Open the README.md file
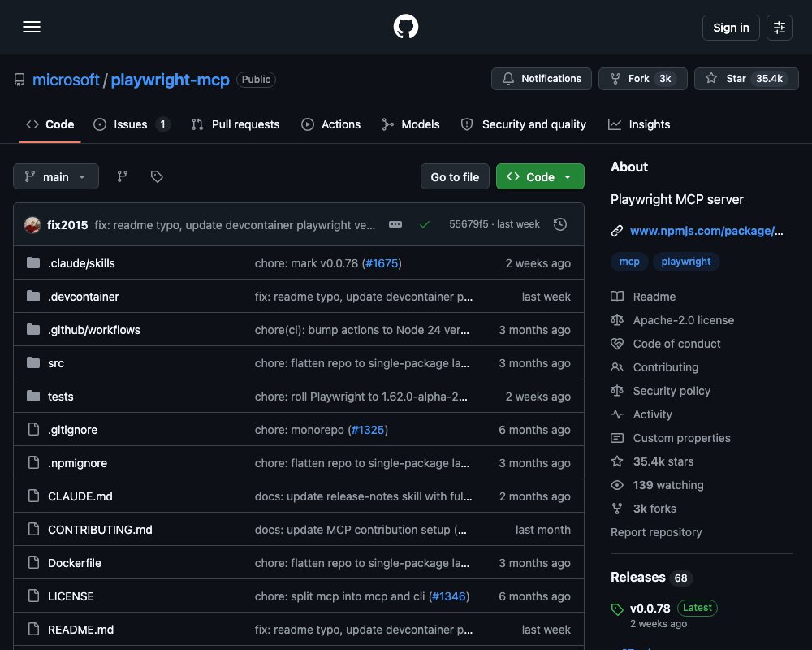812x650 pixels. pyautogui.click(x=80, y=629)
